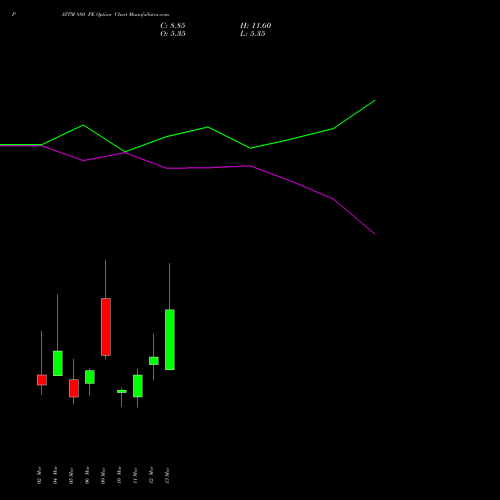Select the '04 Mar' date axis label
The height and width of the screenshot is (500, 500).
click(x=55, y=475)
